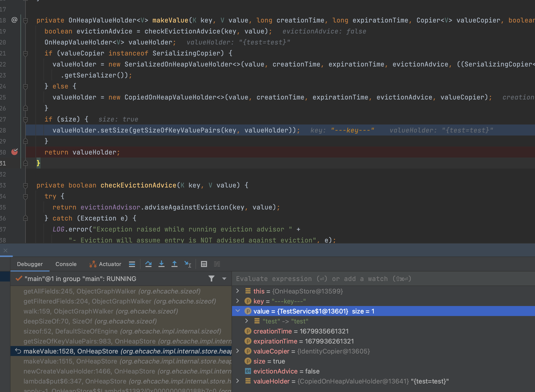
Task: Click the Step Out arrow icon
Action: pos(174,264)
